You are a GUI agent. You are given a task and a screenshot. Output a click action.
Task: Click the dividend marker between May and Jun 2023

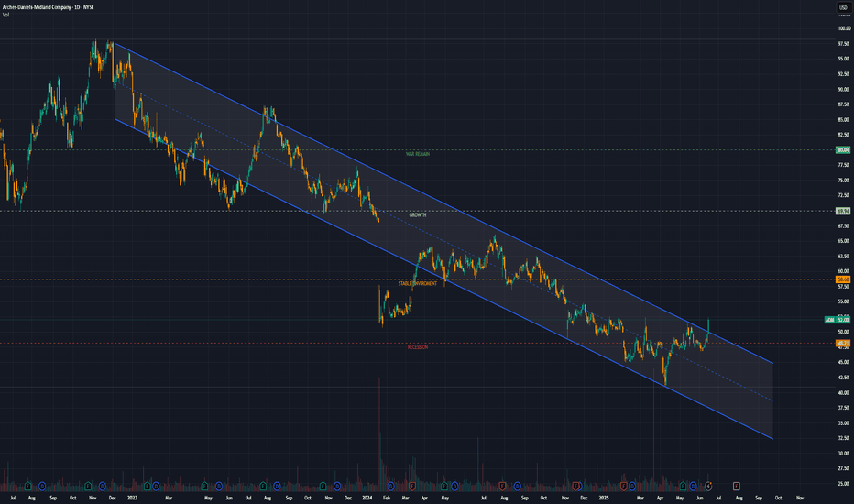[x=219, y=486]
